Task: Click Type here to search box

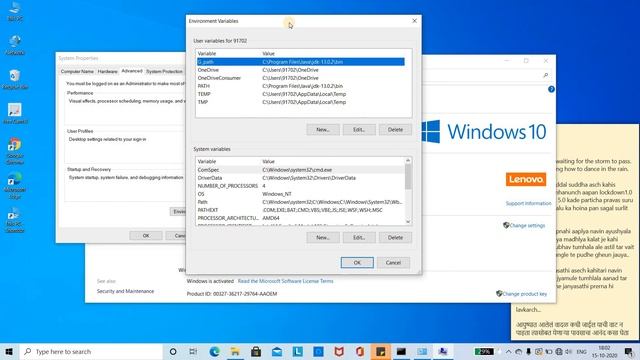Action: tap(91, 351)
